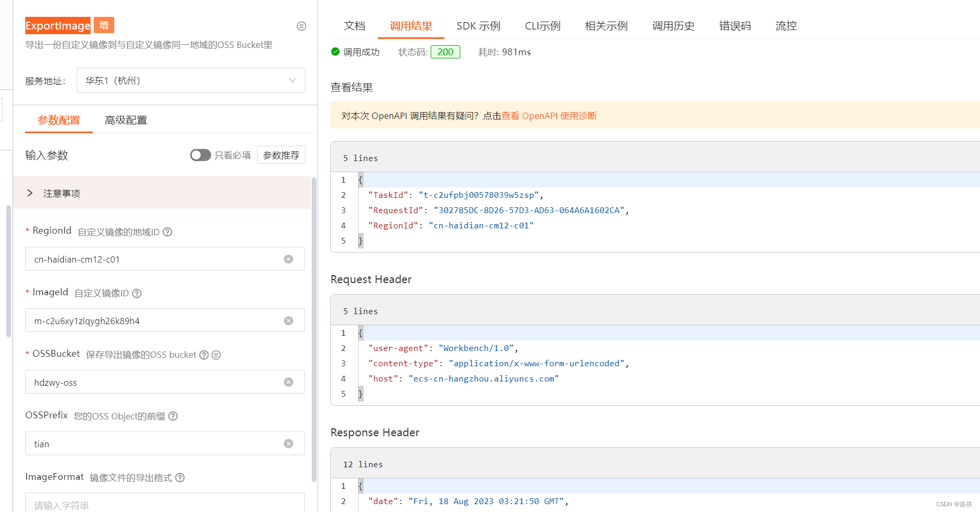Clear the RegionId field with its X icon

coord(289,259)
